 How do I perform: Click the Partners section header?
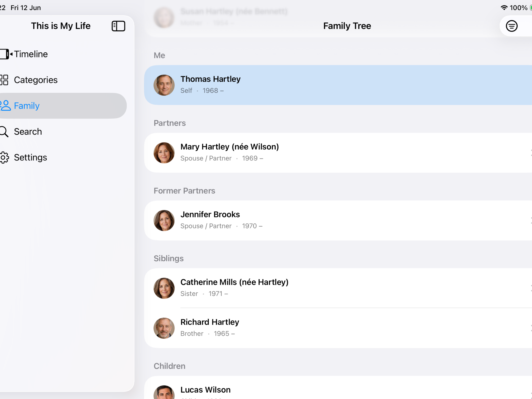170,123
